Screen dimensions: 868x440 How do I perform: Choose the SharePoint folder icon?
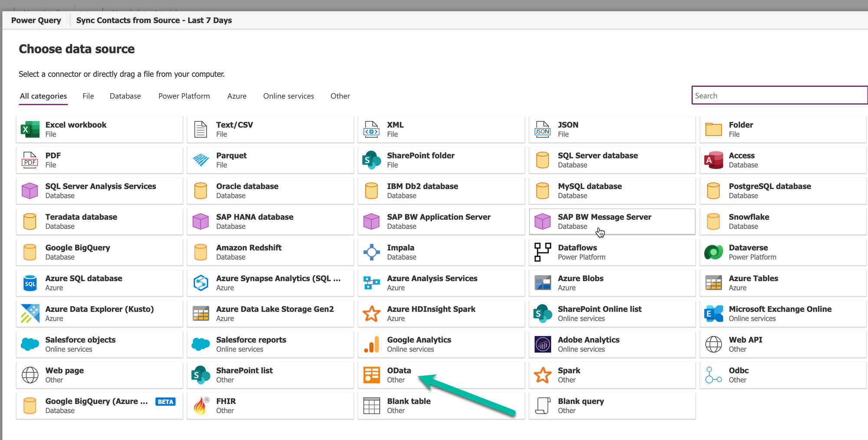coord(372,160)
